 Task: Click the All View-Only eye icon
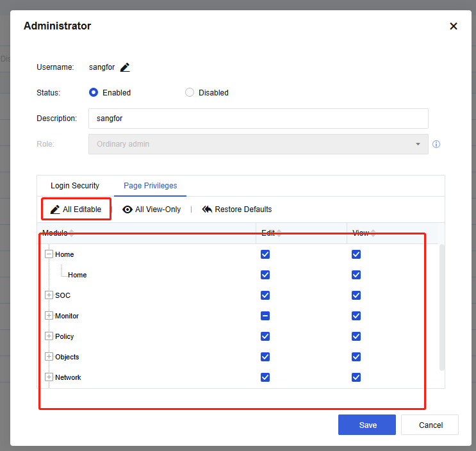point(127,209)
